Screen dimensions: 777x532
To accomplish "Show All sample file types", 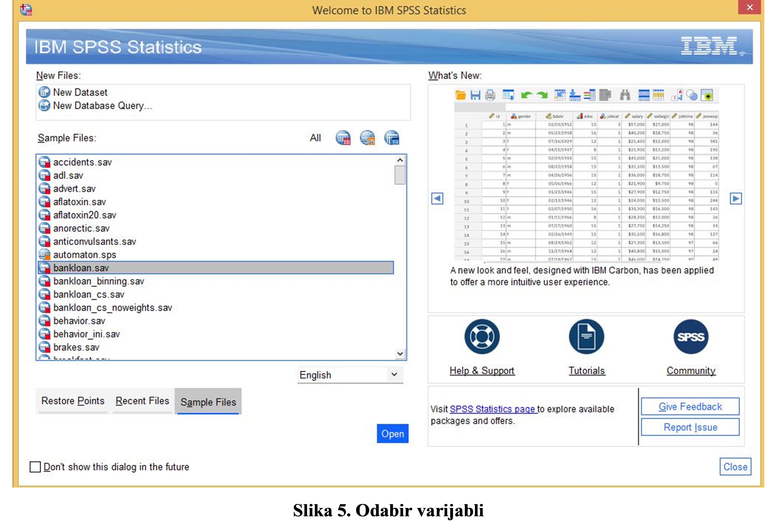I will click(x=315, y=138).
